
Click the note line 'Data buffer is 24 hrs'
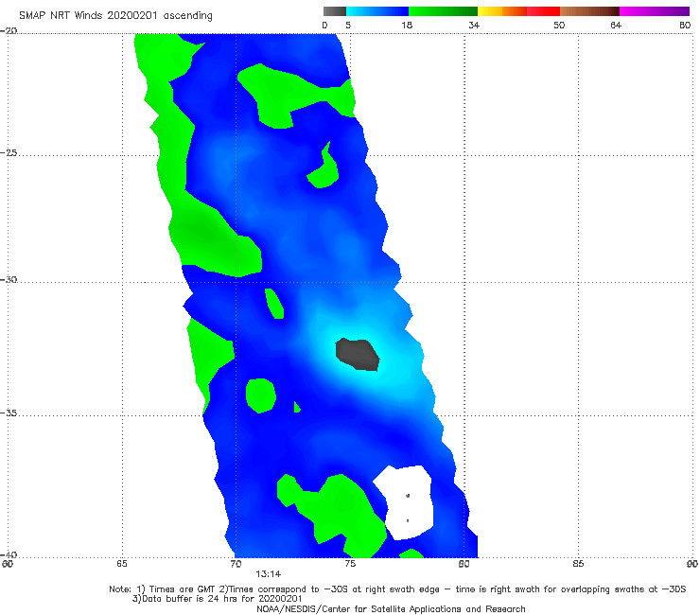[x=217, y=599]
